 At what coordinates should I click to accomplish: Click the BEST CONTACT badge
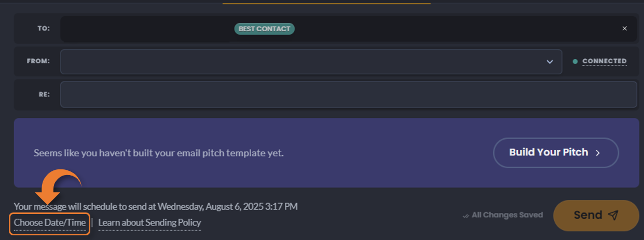point(264,29)
